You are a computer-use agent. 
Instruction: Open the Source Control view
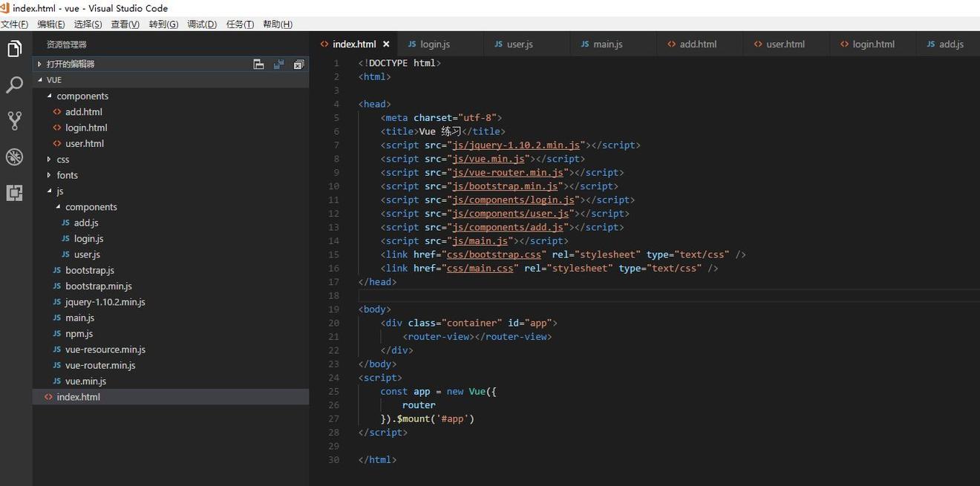(14, 120)
